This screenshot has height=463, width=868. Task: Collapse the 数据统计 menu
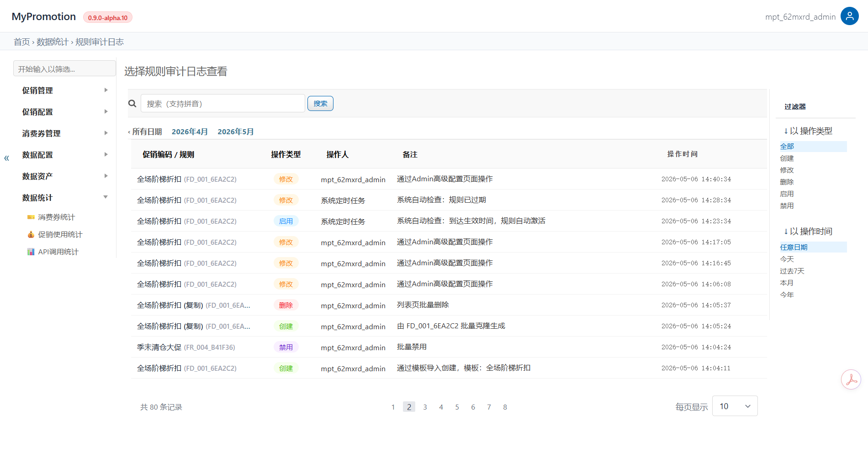64,198
